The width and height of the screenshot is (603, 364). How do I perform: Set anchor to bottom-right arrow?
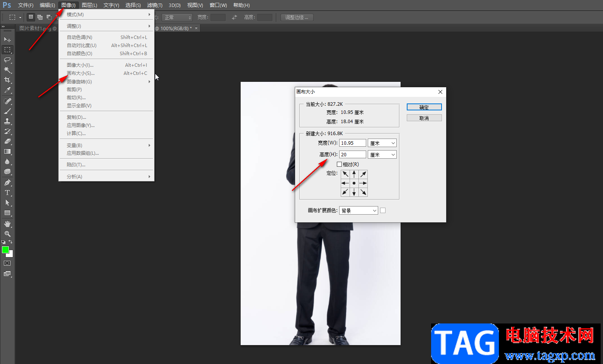[363, 192]
